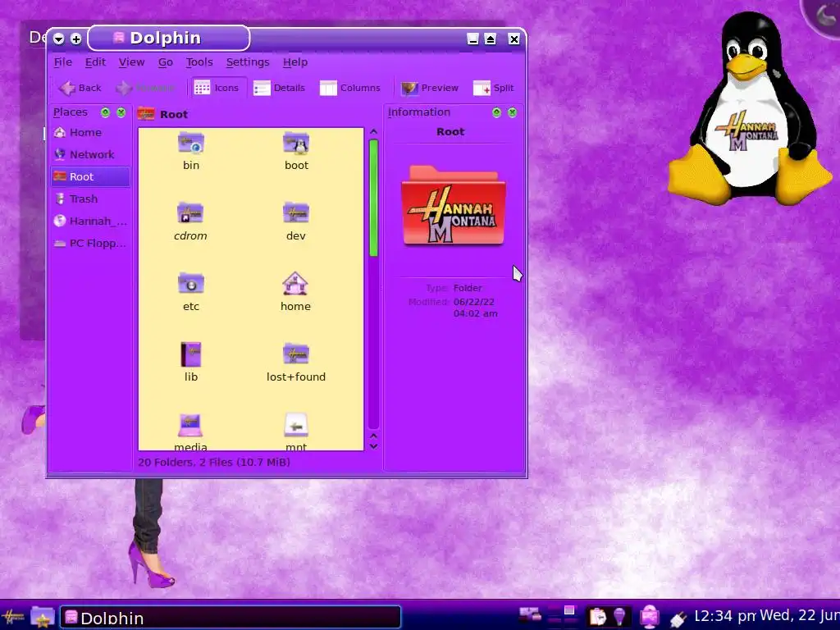Select Trash in Places panel
This screenshot has height=630, width=840.
90,199
